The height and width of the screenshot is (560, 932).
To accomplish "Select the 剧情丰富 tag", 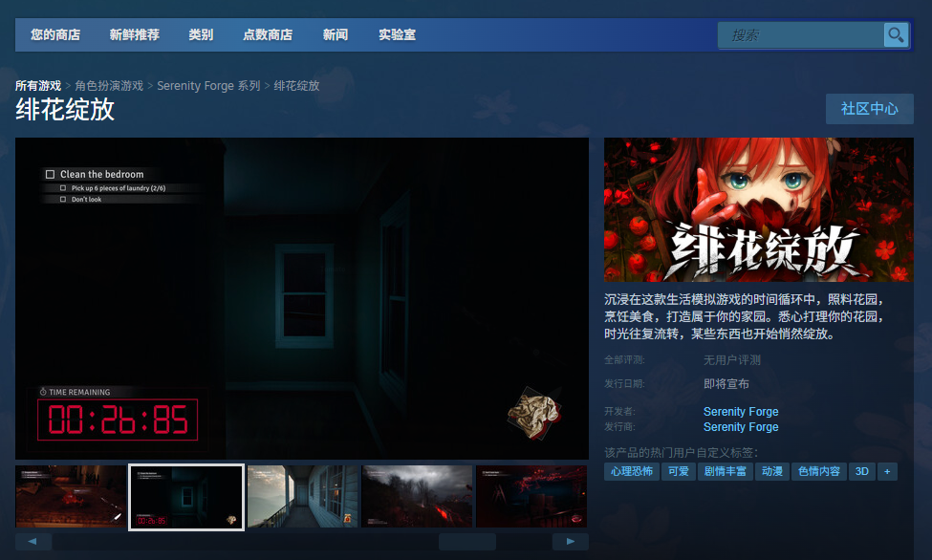I will coord(726,471).
